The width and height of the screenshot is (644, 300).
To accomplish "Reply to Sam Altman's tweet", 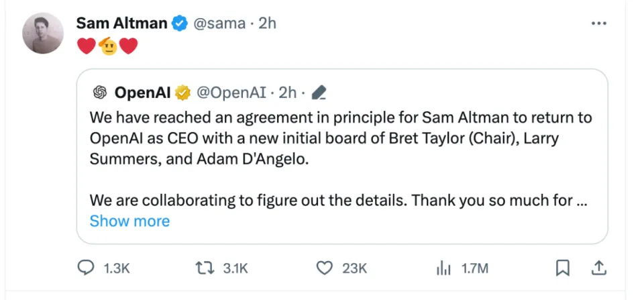I will pyautogui.click(x=87, y=268).
